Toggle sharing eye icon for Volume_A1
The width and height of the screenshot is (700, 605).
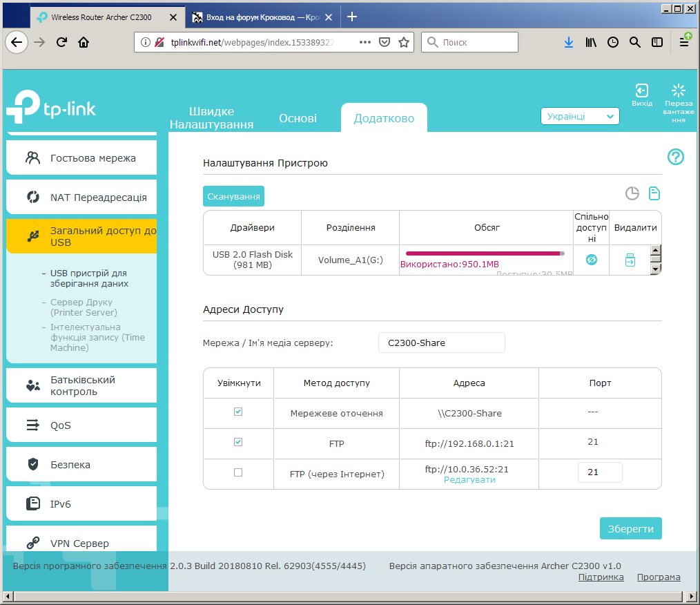click(x=591, y=260)
